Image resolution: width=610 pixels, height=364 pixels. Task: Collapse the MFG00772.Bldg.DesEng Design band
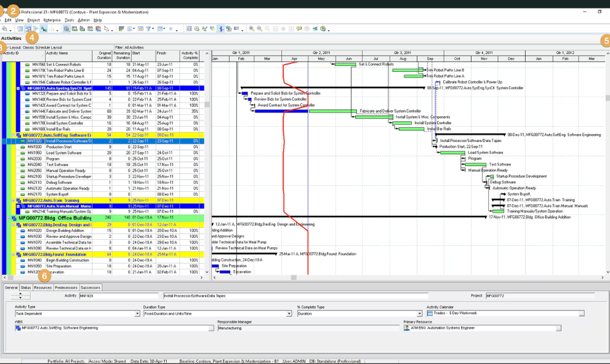[x=13, y=225]
